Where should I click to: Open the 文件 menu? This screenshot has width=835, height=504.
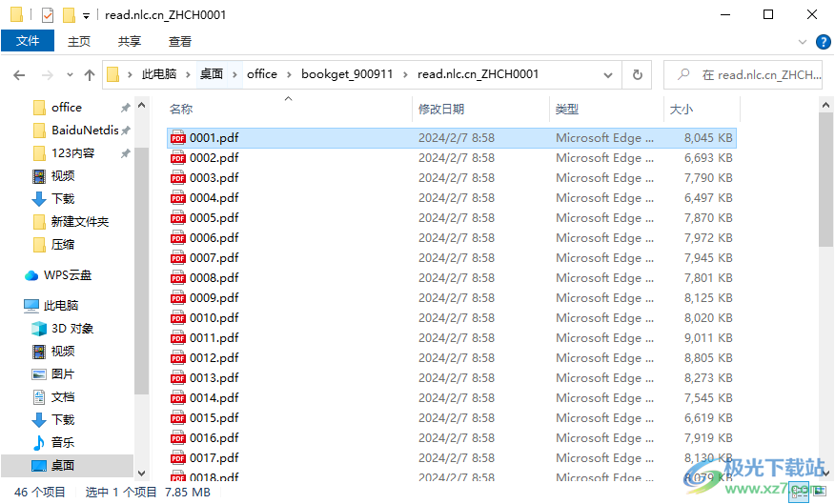click(28, 41)
